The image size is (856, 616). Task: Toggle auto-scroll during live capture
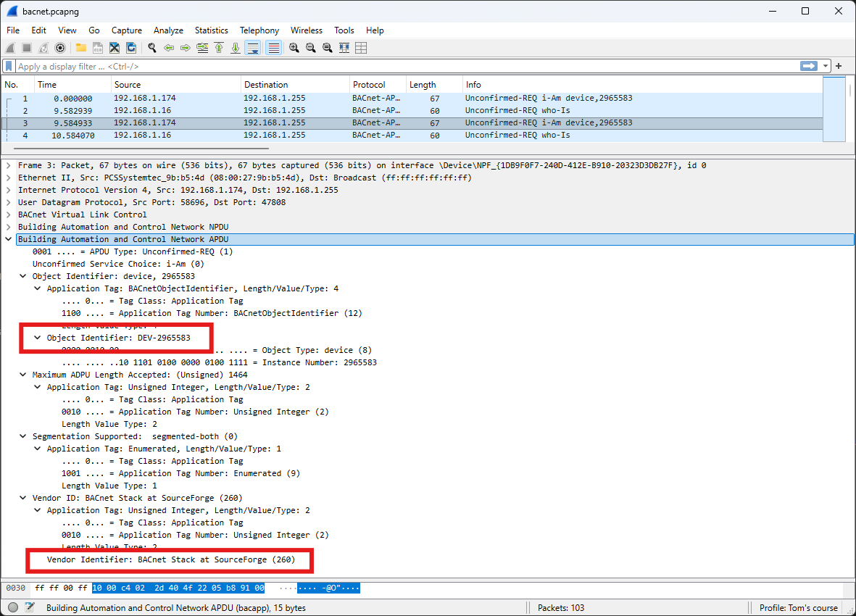[252, 48]
